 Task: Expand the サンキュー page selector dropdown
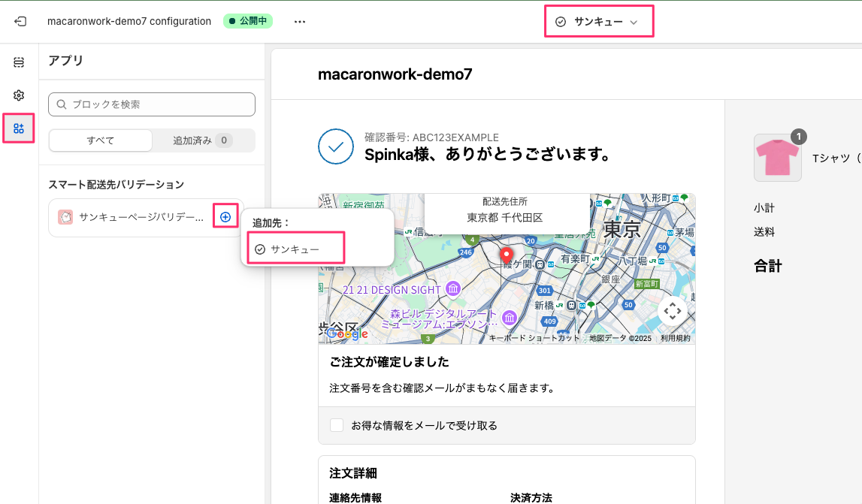pyautogui.click(x=599, y=22)
